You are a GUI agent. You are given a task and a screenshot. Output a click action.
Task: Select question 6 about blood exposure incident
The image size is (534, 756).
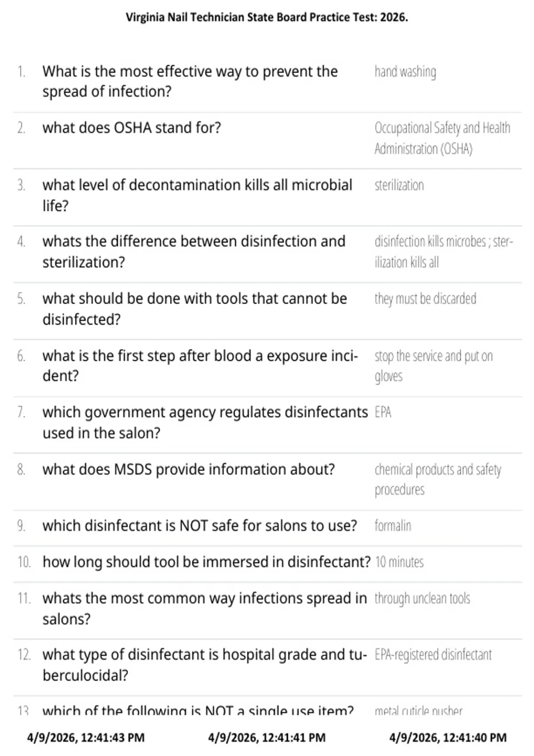200,366
